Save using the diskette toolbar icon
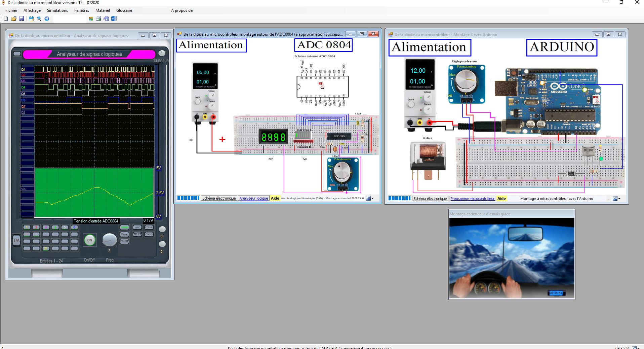This screenshot has width=644, height=349. 22,19
